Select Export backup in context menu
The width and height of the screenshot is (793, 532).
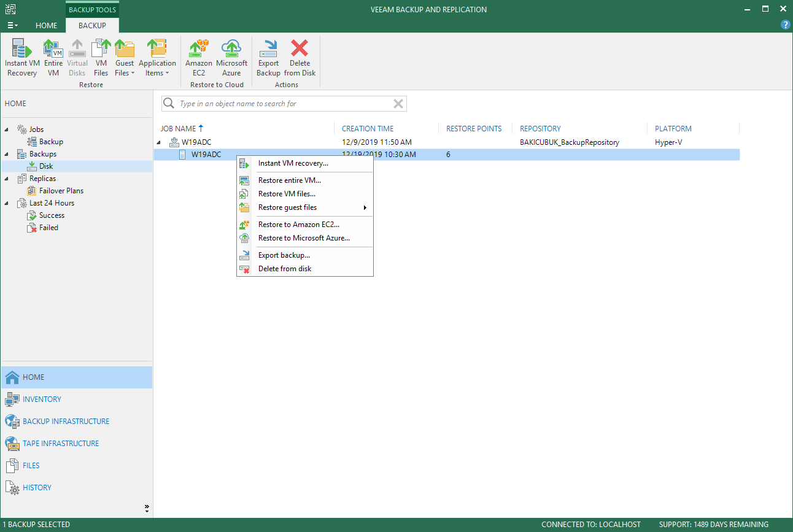(284, 255)
